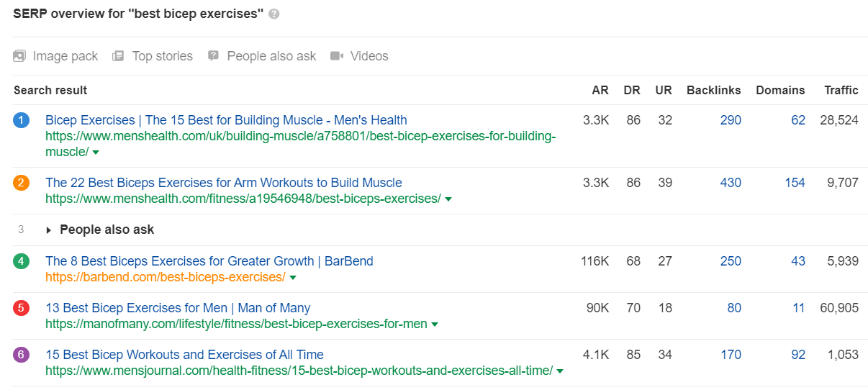Viewport: 868px width, 390px height.
Task: Click the blue position 1 badge
Action: point(21,121)
